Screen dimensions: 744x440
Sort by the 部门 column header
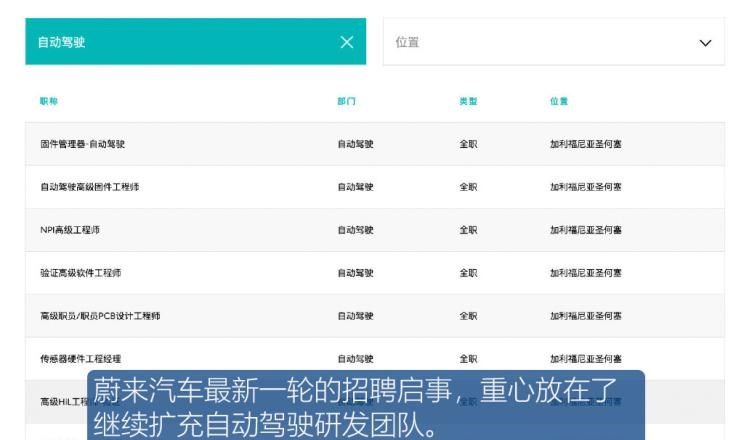[346, 101]
